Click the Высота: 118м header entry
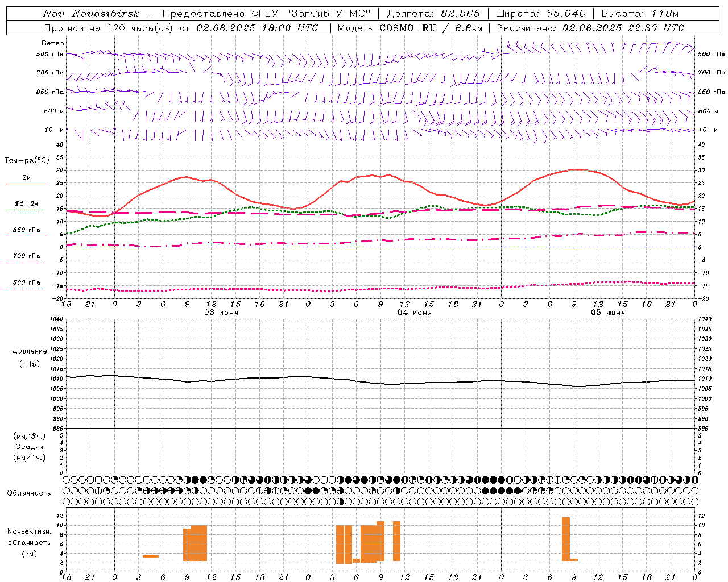Viewport: 728px width, 582px height. tap(640, 14)
